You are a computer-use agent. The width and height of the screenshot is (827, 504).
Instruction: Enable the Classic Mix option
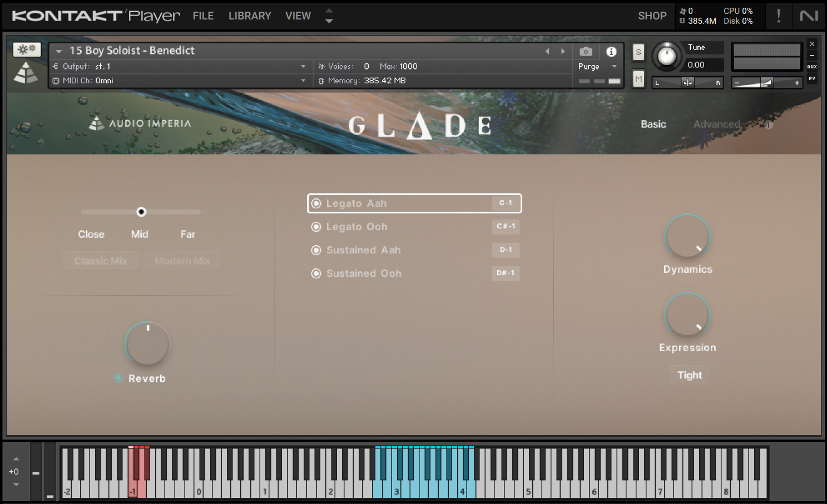tap(101, 261)
